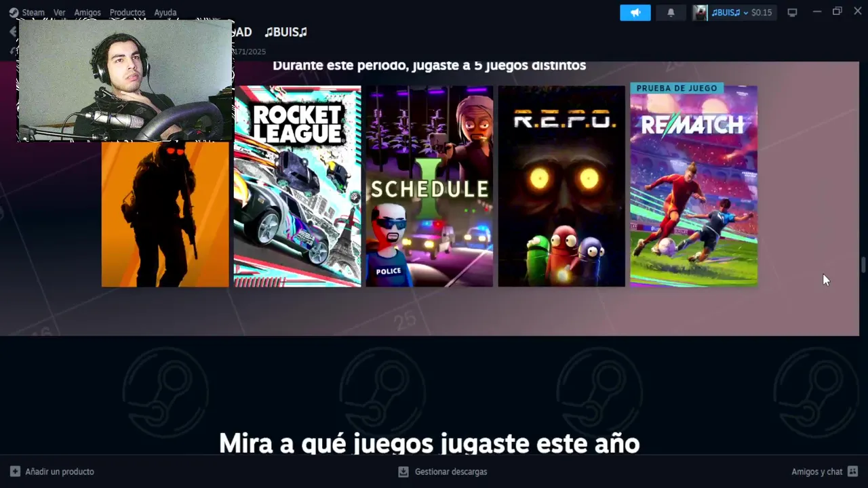Open the Productos menu
This screenshot has height=488, width=868.
click(127, 12)
